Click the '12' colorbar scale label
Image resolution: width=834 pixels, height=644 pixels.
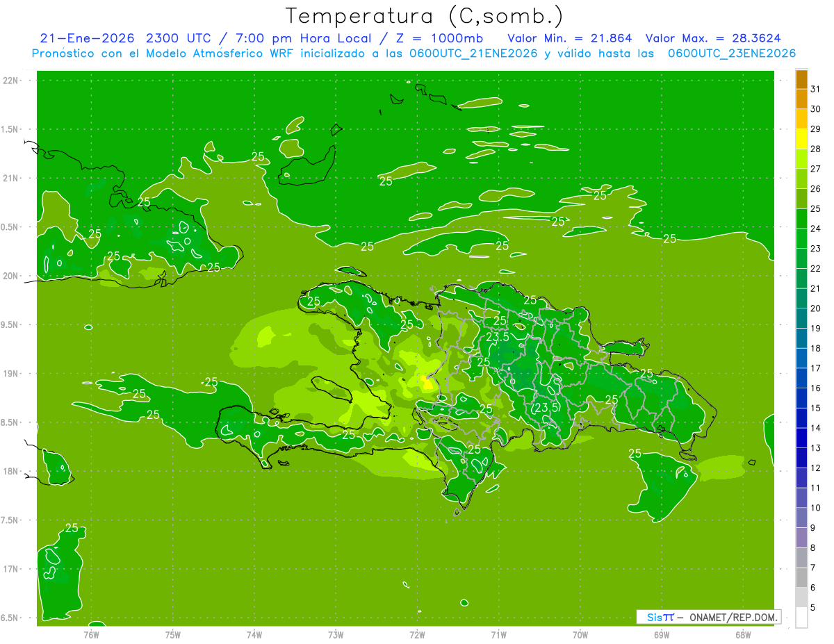pyautogui.click(x=815, y=468)
